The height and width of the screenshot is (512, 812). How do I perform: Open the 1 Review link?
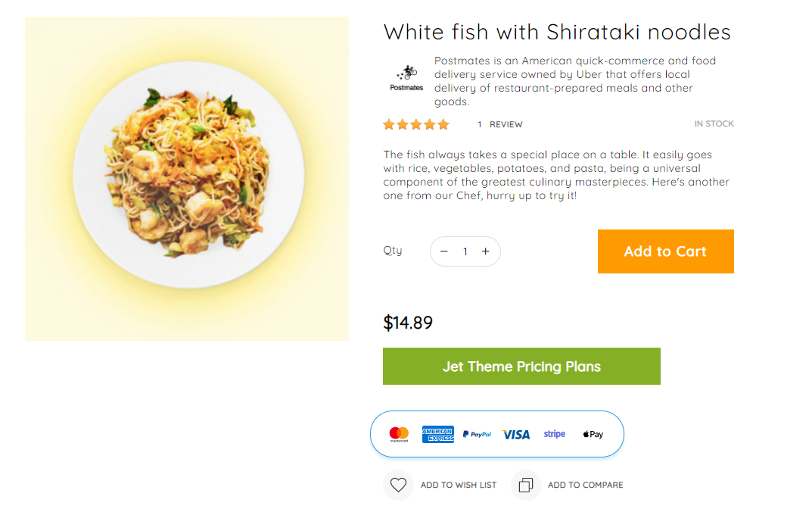pos(500,124)
